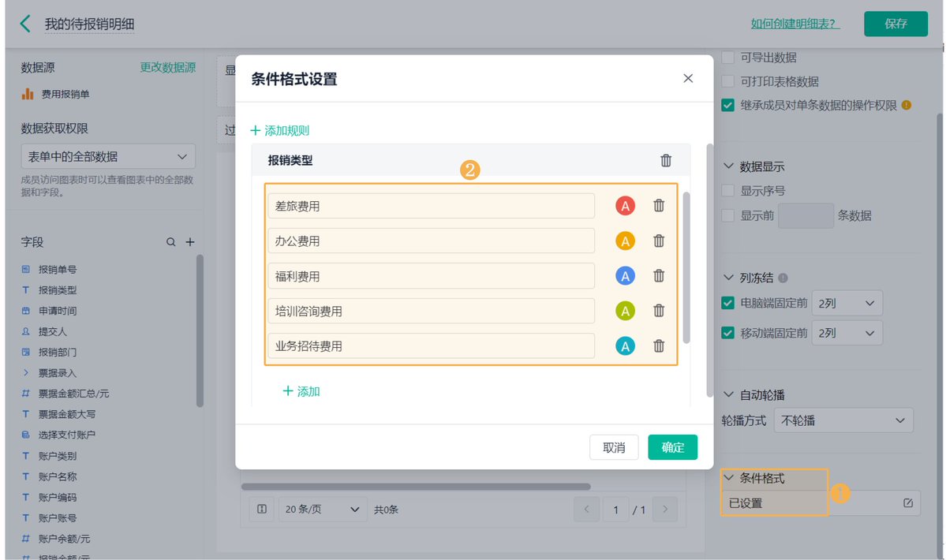Click the table horizontal scrollbar
This screenshot has width=946, height=560.
click(416, 487)
